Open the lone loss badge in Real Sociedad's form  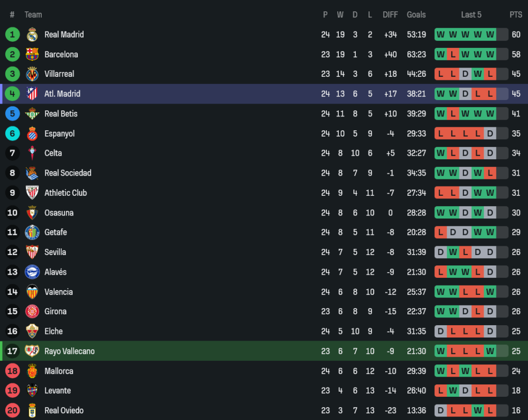tap(490, 173)
